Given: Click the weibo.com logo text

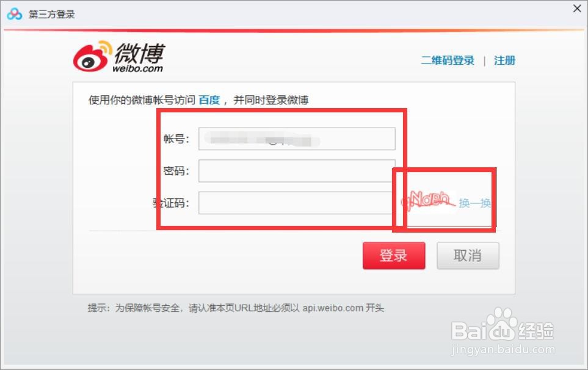Looking at the screenshot, I should coord(137,68).
